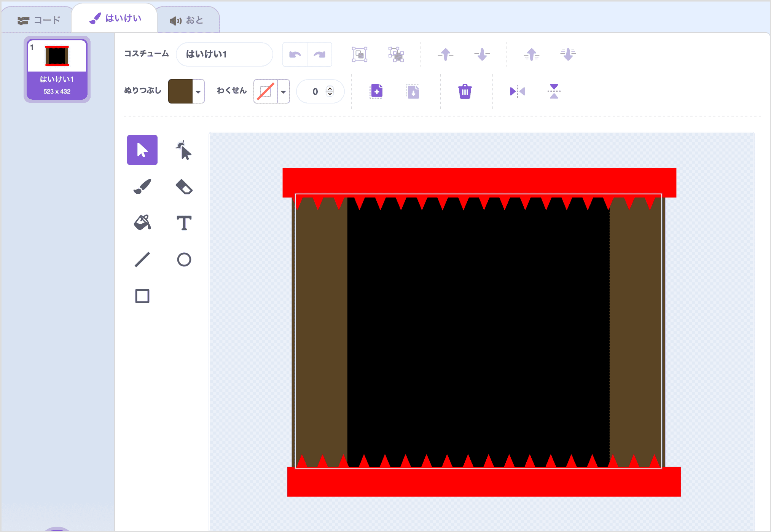Select the Fill bucket tool

pyautogui.click(x=142, y=223)
